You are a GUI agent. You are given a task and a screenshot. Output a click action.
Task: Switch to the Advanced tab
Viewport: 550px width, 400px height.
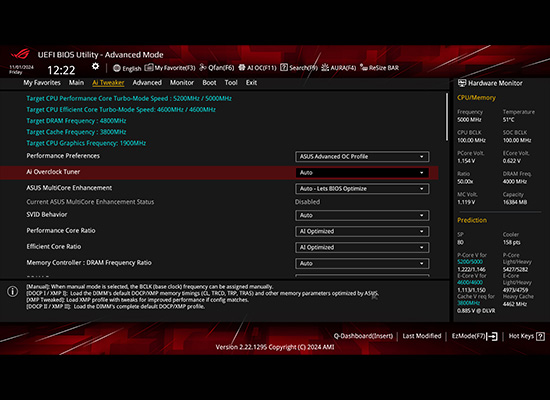[x=147, y=83]
